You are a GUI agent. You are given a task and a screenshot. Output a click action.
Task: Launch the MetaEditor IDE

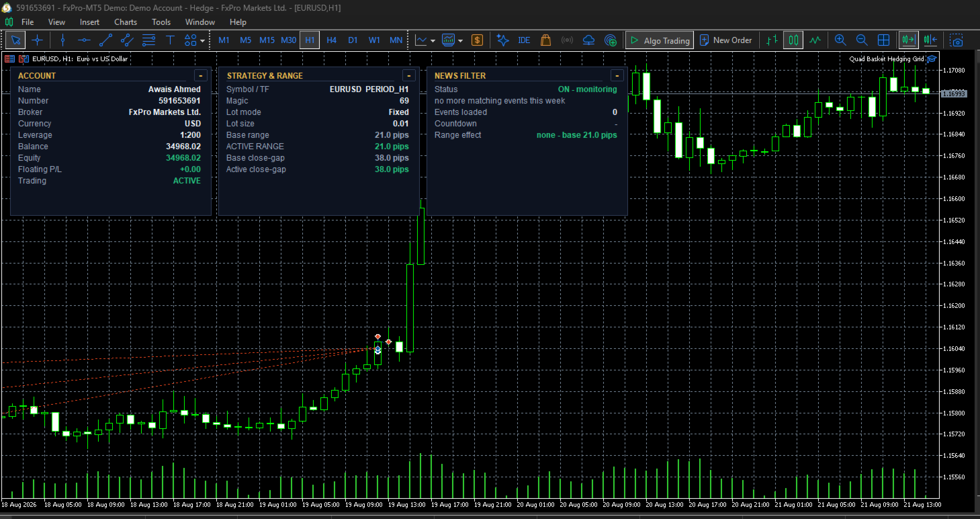(524, 40)
